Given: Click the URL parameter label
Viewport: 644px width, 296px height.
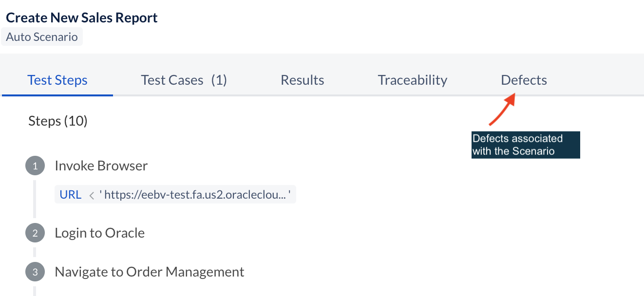Looking at the screenshot, I should (x=70, y=195).
